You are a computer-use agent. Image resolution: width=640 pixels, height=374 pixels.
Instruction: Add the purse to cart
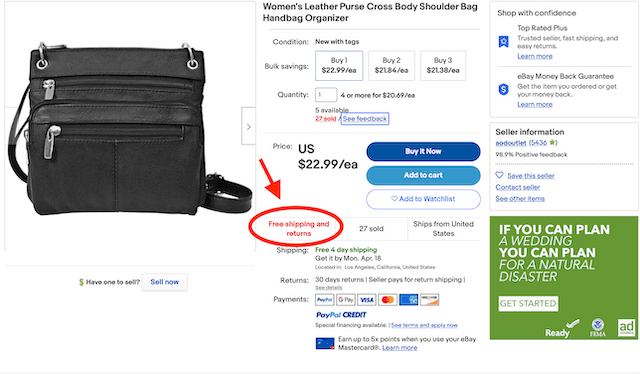(423, 175)
